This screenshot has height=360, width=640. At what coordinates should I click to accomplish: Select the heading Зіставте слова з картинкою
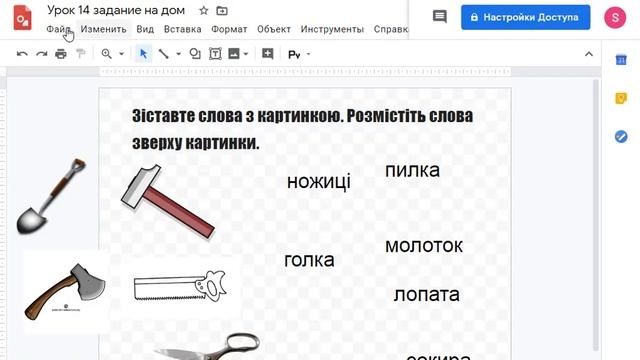click(302, 130)
